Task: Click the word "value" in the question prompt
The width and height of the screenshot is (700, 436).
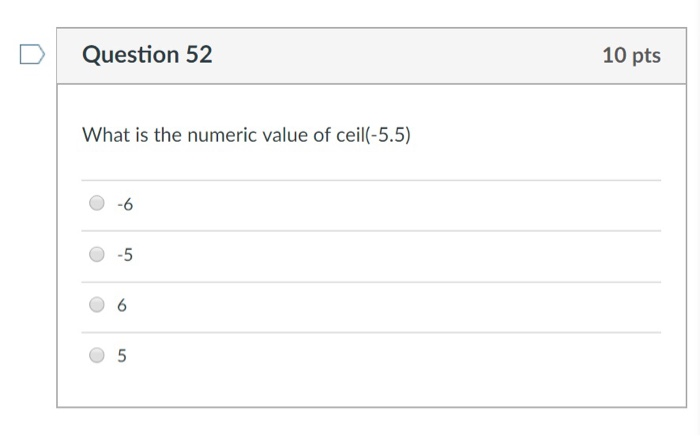Action: (x=288, y=134)
